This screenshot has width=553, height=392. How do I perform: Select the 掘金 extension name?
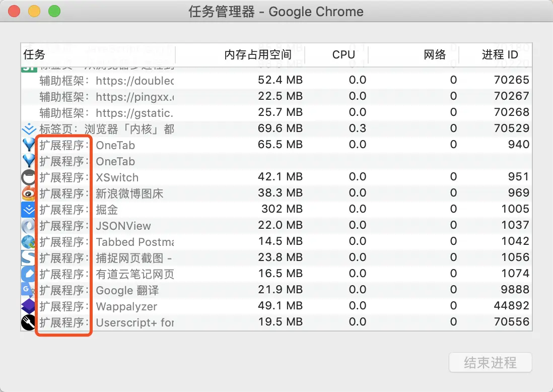(107, 210)
